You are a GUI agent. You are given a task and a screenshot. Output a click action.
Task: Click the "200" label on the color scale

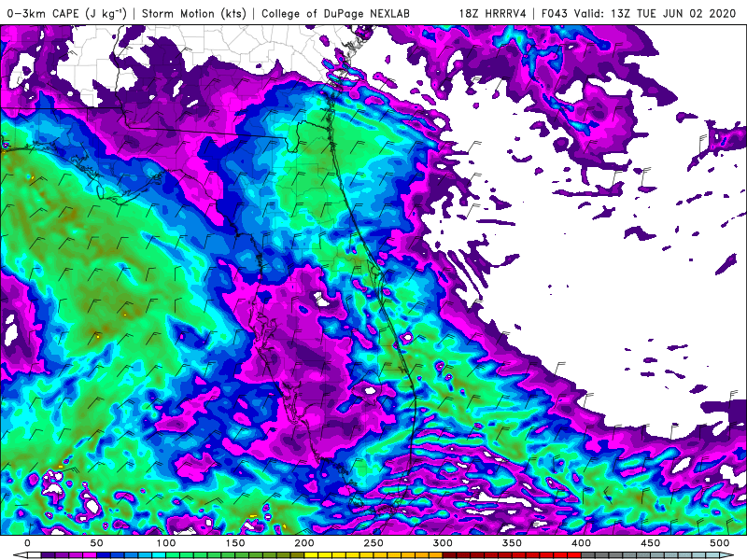[304, 543]
